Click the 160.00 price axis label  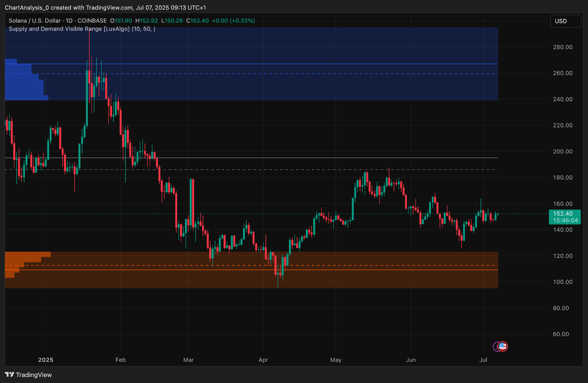563,203
